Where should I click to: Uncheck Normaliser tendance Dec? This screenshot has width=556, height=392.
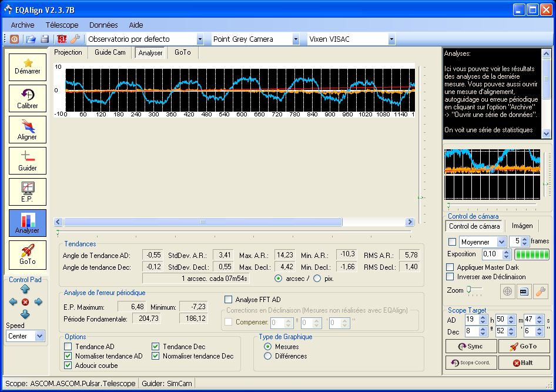[155, 356]
